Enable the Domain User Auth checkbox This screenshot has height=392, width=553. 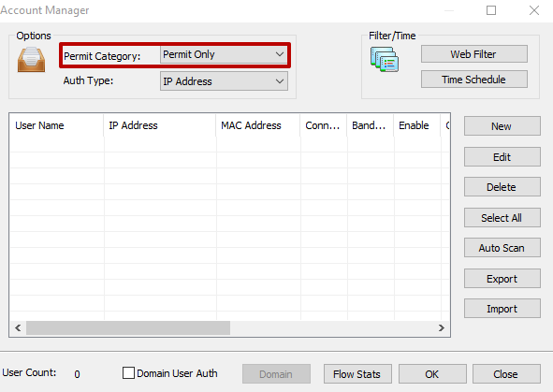click(128, 373)
